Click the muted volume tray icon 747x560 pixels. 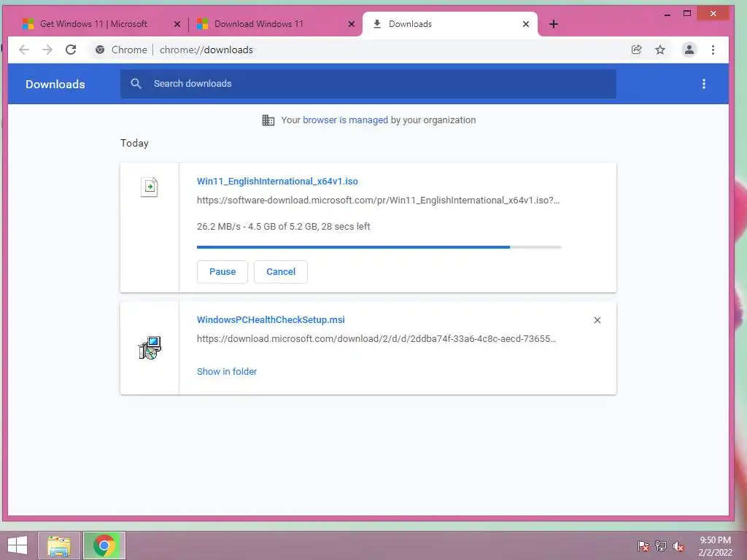click(x=678, y=545)
